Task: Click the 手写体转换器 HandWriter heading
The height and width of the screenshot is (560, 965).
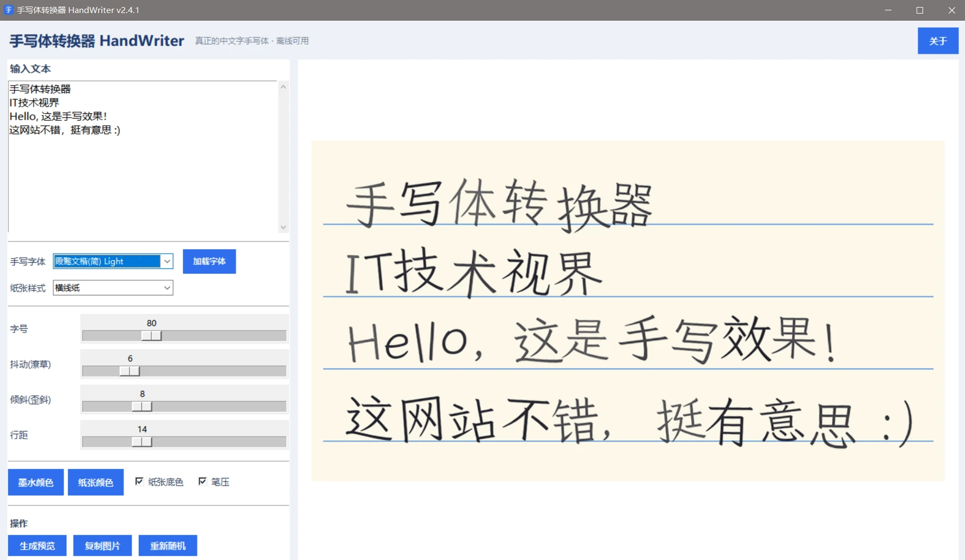Action: pyautogui.click(x=97, y=41)
